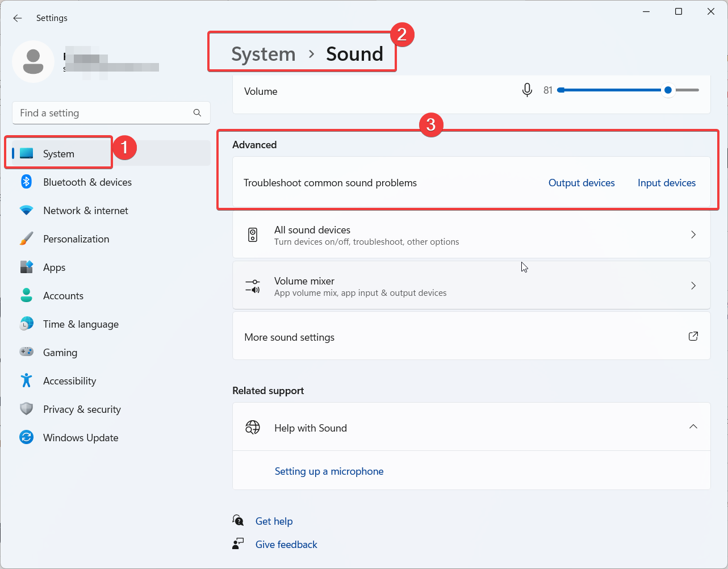
Task: Open Windows Update via its icon
Action: [26, 437]
